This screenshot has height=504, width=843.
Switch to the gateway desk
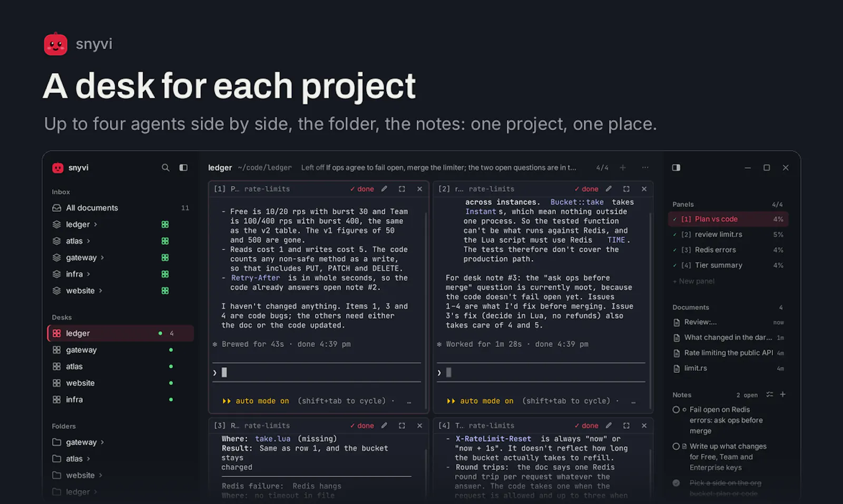click(121, 350)
